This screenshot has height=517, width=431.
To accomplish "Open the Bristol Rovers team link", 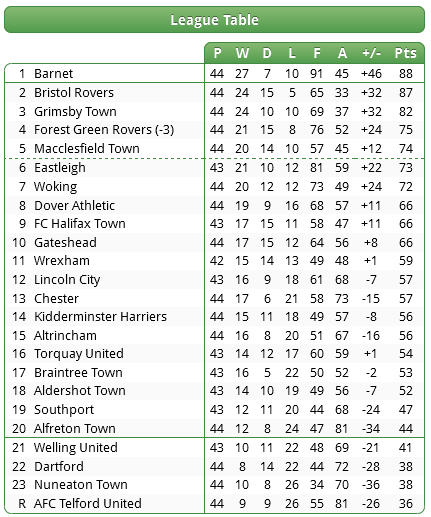I will pos(74,93).
